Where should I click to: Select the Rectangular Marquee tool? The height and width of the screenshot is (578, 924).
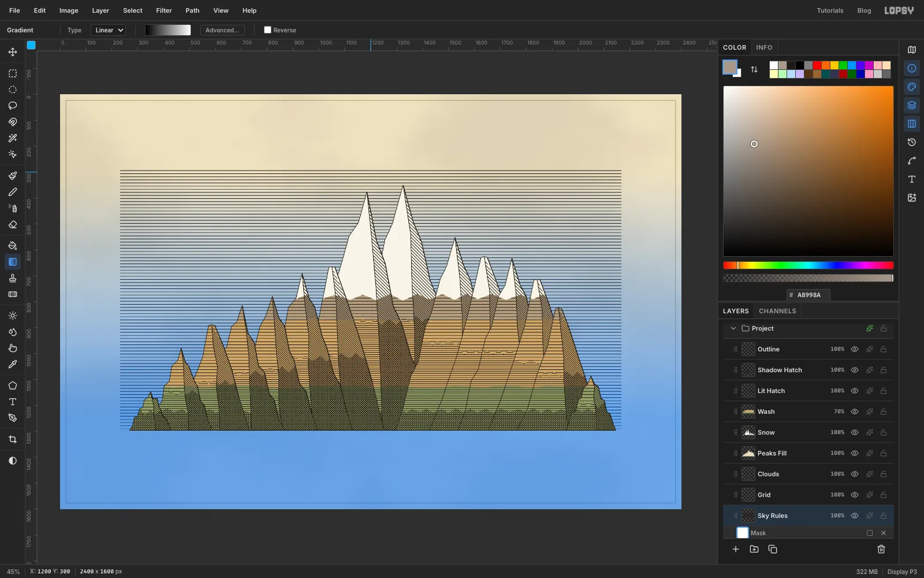click(x=13, y=73)
